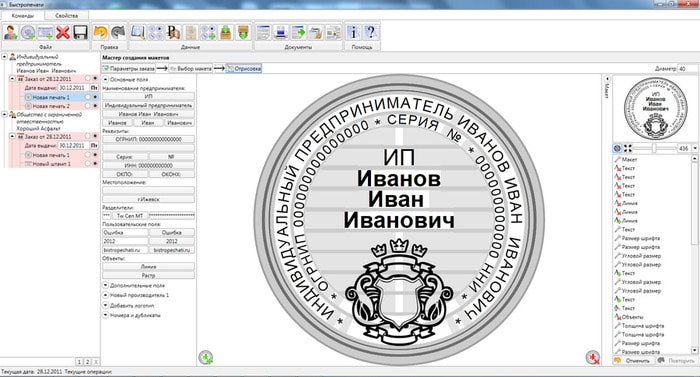Click the red X delete icon

63,33
